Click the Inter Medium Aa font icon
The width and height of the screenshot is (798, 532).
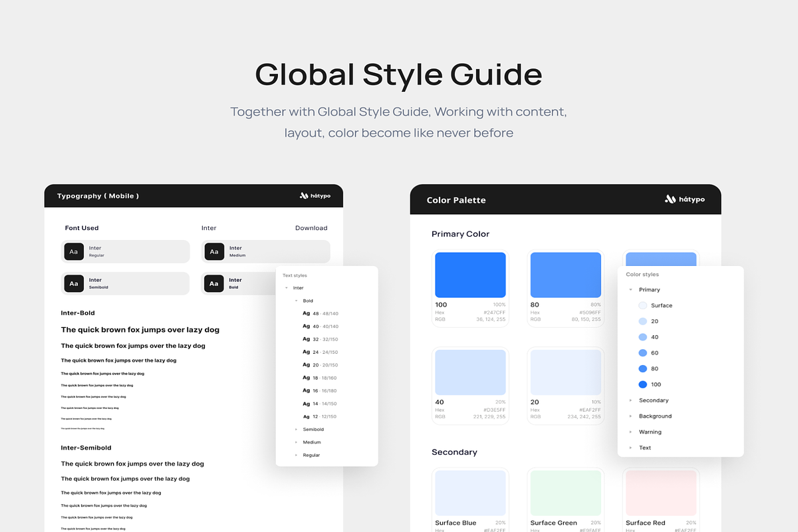pyautogui.click(x=213, y=251)
